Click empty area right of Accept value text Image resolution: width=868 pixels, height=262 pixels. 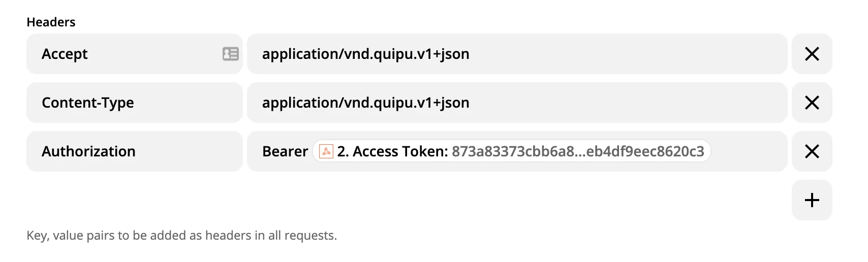(x=625, y=54)
